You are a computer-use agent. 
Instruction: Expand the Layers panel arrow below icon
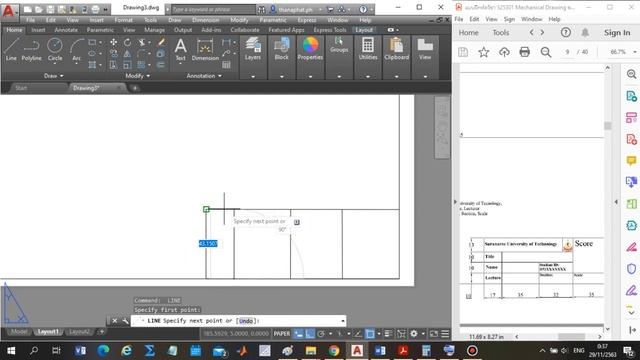253,76
